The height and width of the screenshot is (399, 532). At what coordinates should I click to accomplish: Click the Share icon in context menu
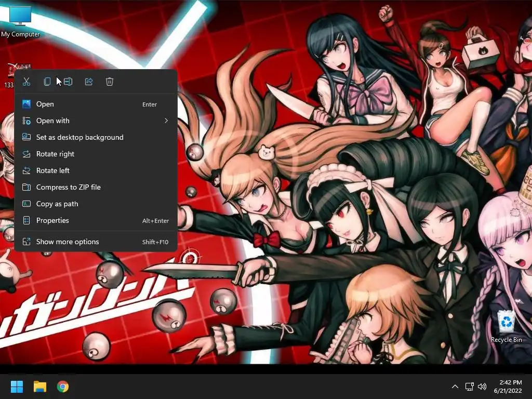(x=88, y=82)
